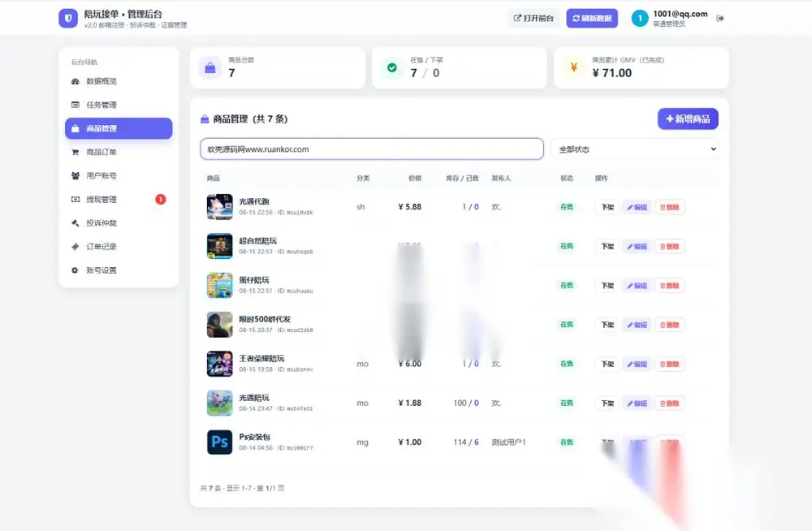Screen dimensions: 812x531
Task: Click the 限时500群代发 product name
Action: [x=265, y=319]
